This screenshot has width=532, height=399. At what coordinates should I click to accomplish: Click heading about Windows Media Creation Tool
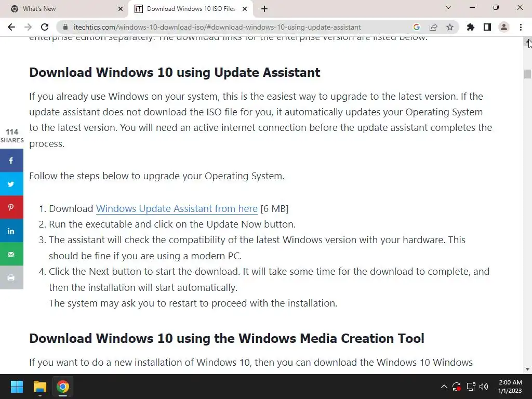[x=227, y=338]
